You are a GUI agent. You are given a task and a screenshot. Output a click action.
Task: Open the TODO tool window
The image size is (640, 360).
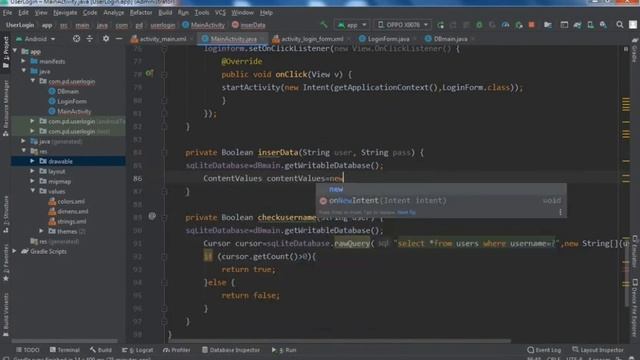coord(27,350)
